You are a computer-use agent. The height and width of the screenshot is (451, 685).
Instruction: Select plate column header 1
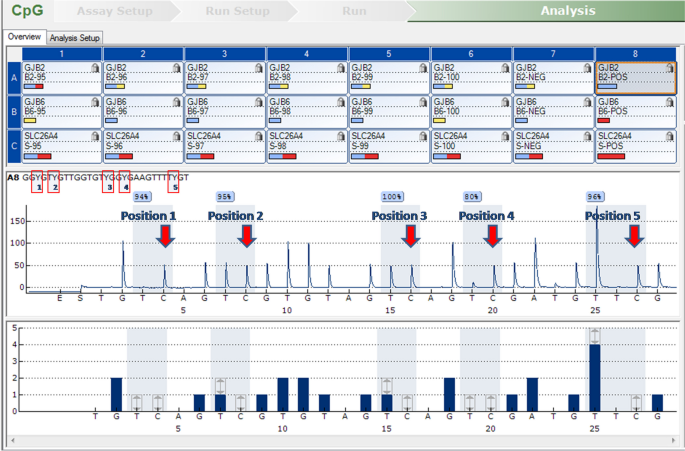point(62,53)
